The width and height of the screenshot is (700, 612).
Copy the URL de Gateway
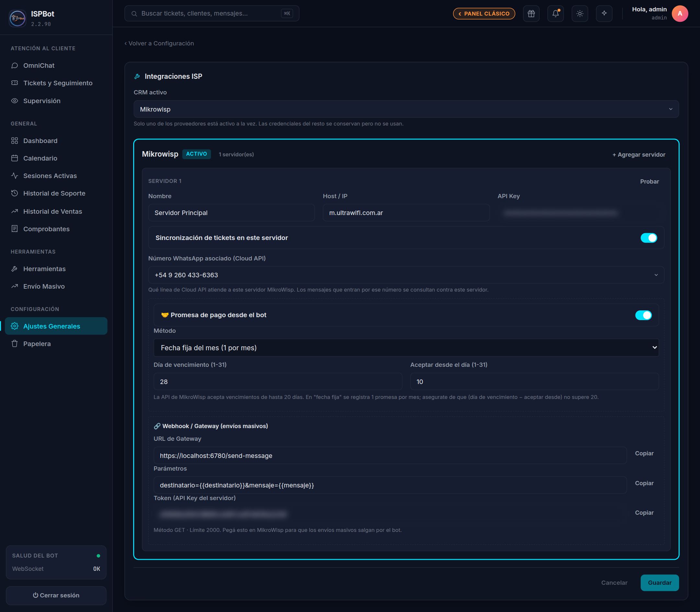(644, 453)
